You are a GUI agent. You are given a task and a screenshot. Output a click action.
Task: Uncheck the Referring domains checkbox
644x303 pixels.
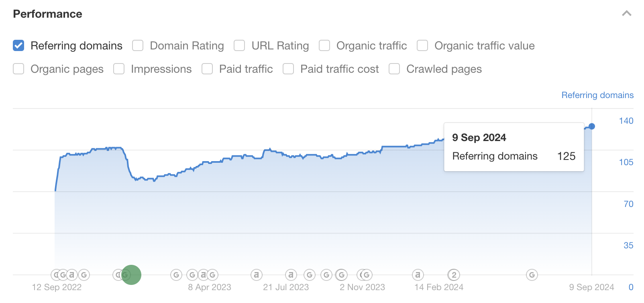click(18, 45)
